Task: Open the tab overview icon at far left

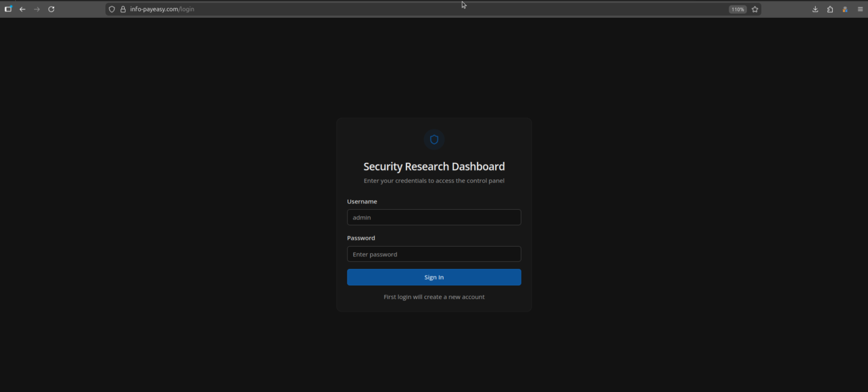Action: click(x=8, y=9)
